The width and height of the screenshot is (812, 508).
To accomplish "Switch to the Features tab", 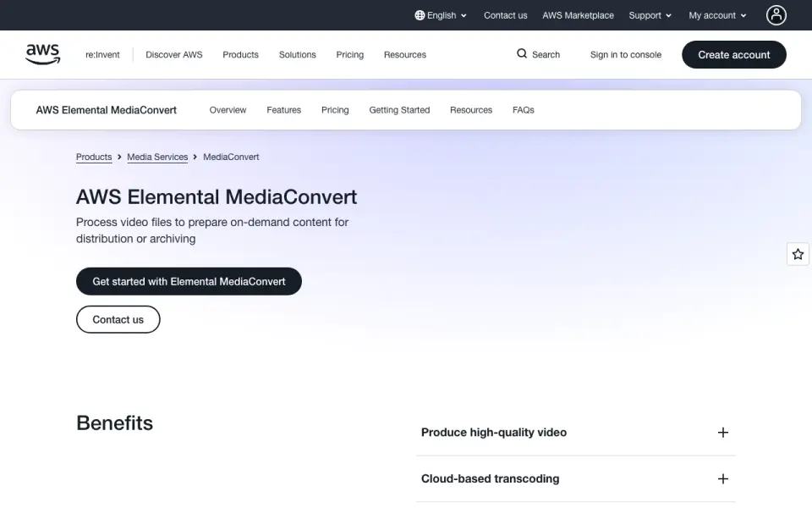I will (284, 110).
